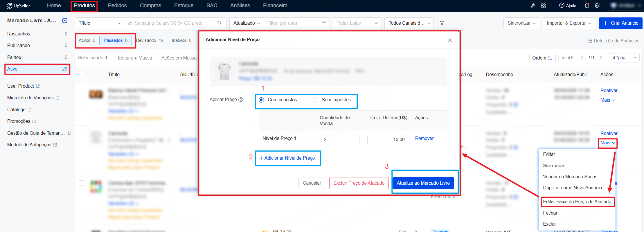Click Excluir Preço de Atacado button
This screenshot has height=232, width=644.
[359, 183]
